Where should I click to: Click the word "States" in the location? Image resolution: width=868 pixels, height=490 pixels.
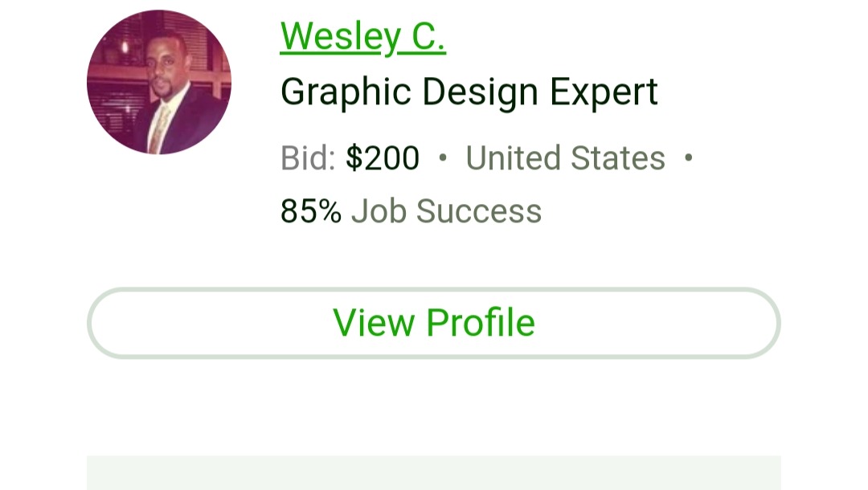618,158
